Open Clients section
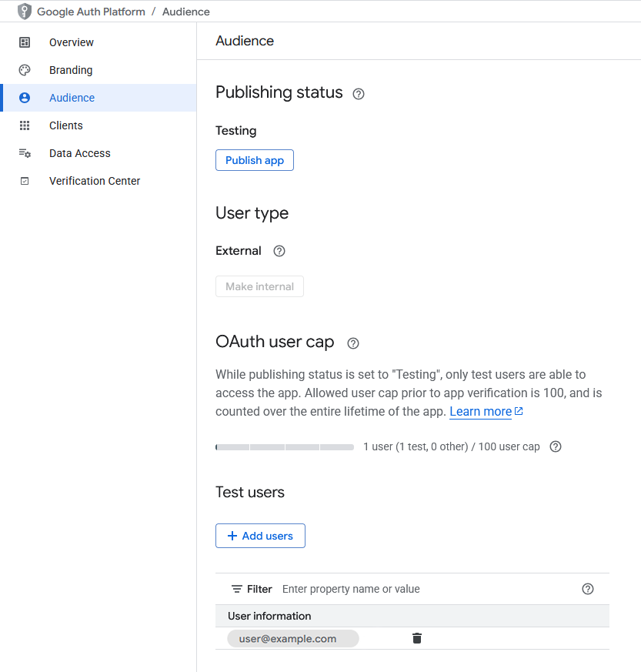Screen dimensions: 641x672 pyautogui.click(x=65, y=125)
